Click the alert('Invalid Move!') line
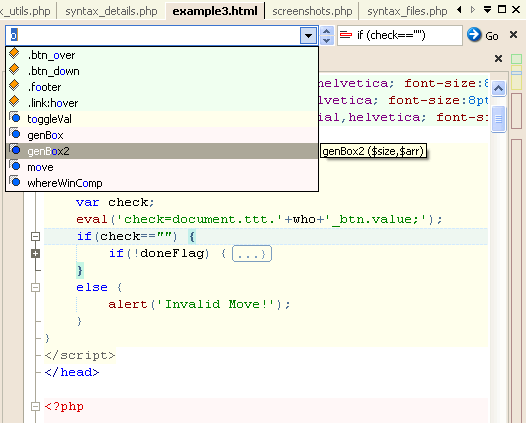Image resolution: width=526 pixels, height=423 pixels. pos(199,304)
